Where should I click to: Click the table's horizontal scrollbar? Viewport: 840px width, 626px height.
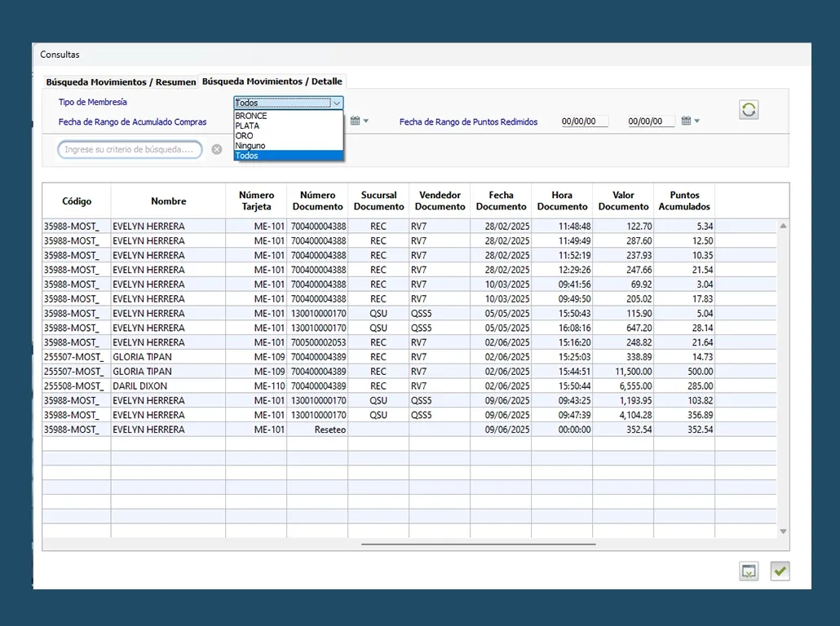click(478, 544)
